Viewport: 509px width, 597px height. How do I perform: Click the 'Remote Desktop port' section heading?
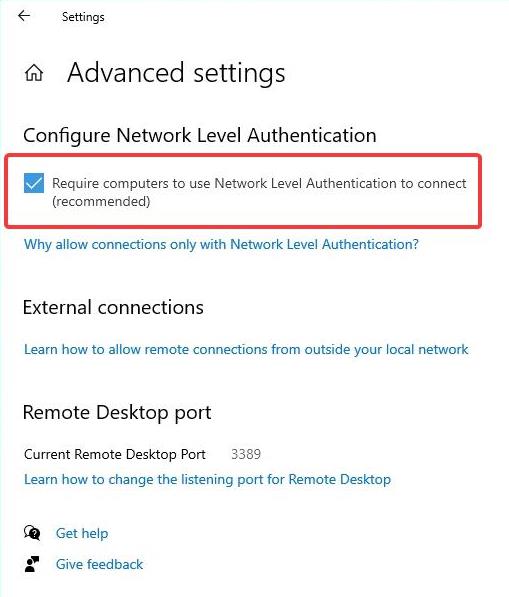coord(117,413)
